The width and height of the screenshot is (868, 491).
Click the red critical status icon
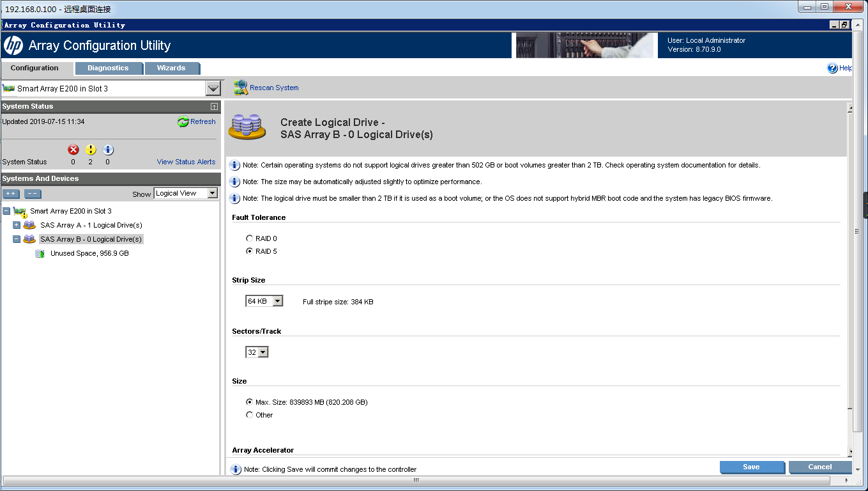[73, 150]
